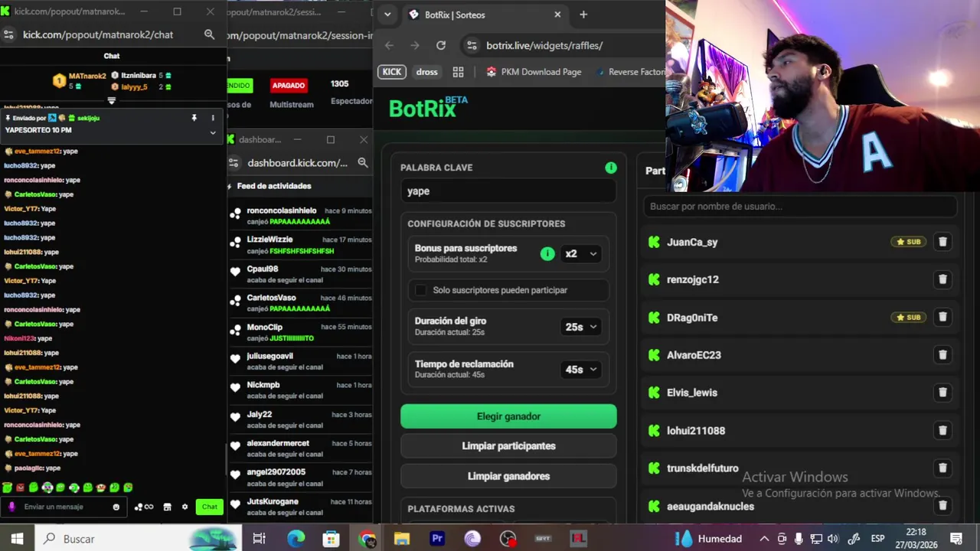Open the Kick shop icon in chat
The width and height of the screenshot is (980, 551).
click(x=167, y=507)
